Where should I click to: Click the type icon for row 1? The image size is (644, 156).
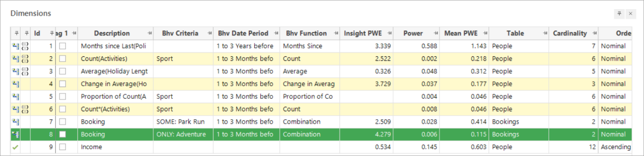16,46
